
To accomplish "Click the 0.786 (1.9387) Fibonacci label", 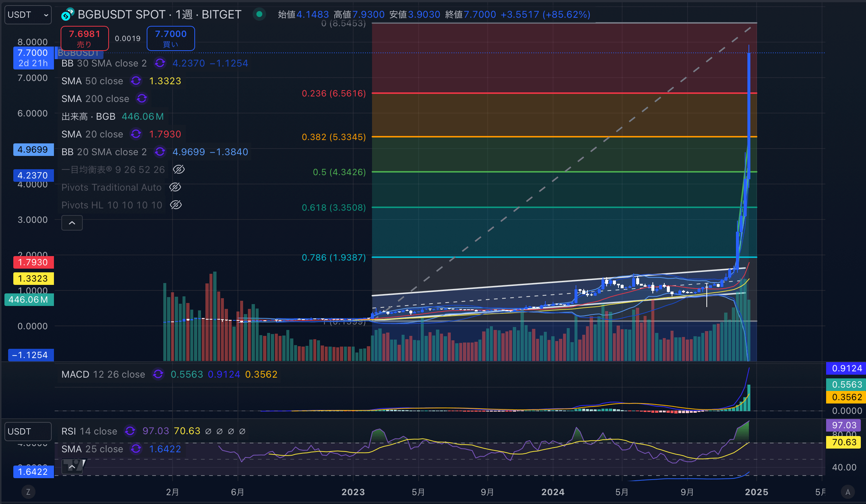I will click(334, 257).
